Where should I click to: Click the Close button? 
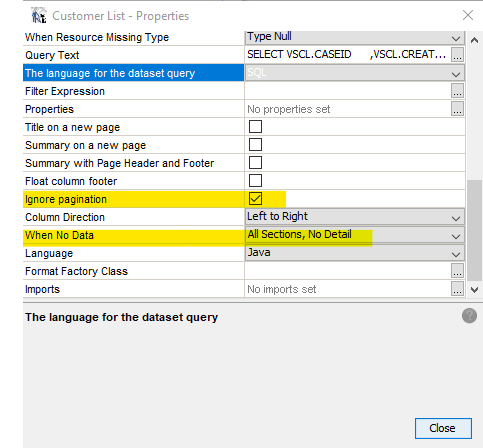coord(443,428)
